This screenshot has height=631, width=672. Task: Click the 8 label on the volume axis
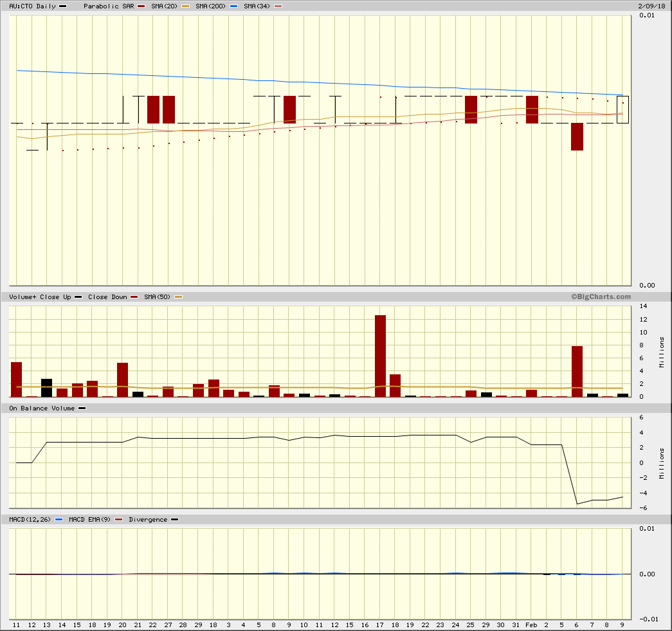click(642, 345)
